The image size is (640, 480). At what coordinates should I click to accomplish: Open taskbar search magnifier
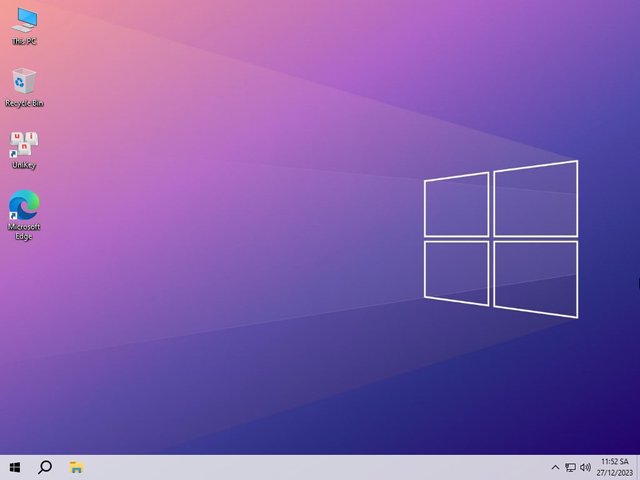(45, 467)
